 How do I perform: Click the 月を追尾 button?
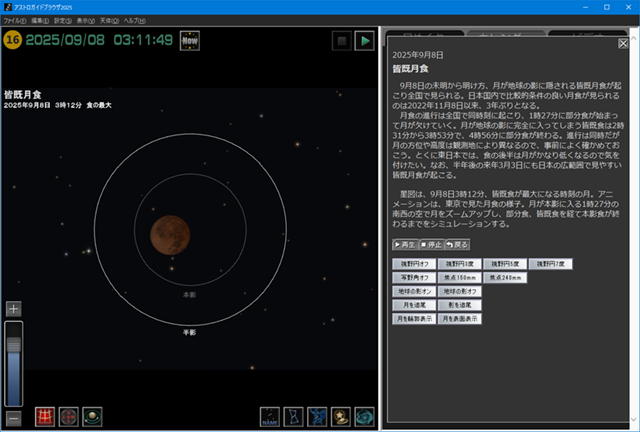[x=413, y=304]
